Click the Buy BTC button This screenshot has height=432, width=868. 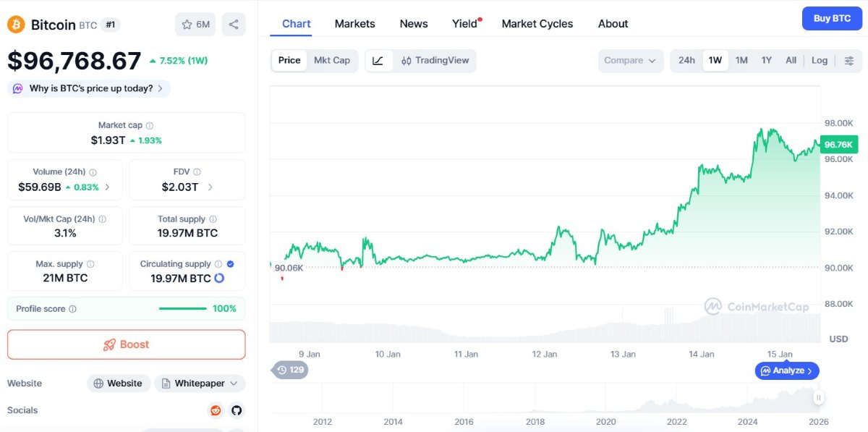pos(832,18)
